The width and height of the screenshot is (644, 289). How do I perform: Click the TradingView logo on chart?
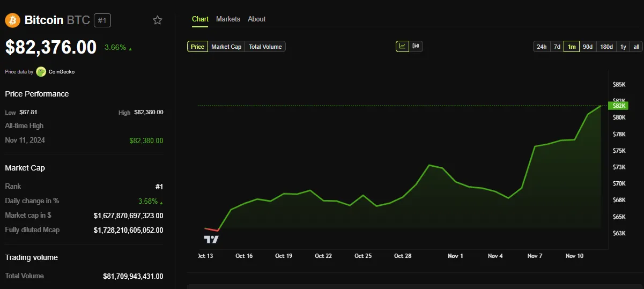click(x=211, y=240)
